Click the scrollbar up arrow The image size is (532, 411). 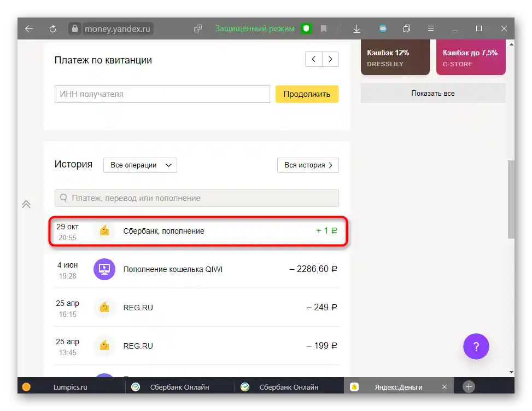click(511, 44)
